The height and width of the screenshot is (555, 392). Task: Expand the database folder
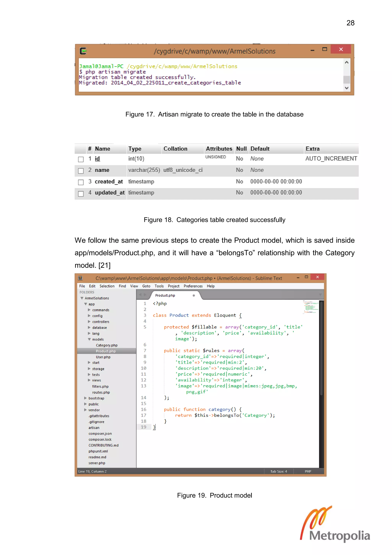point(89,327)
